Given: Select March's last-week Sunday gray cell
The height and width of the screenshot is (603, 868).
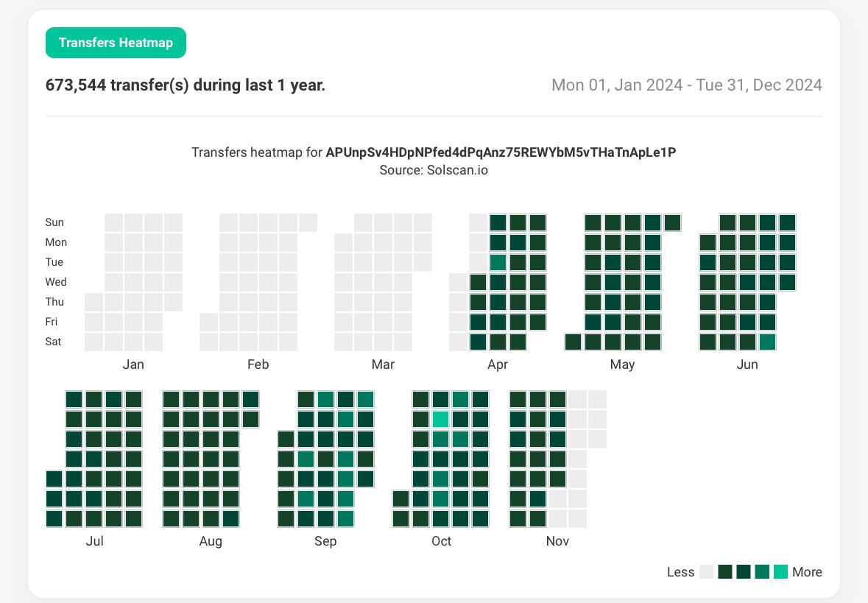Looking at the screenshot, I should point(423,222).
